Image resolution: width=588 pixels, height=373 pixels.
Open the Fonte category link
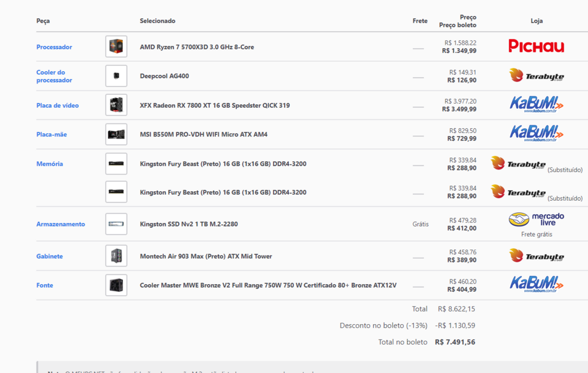(x=45, y=285)
